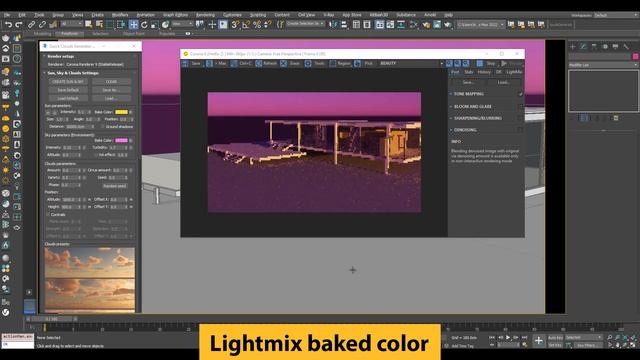Toggle the Ground shadows checkbox

(x=102, y=127)
